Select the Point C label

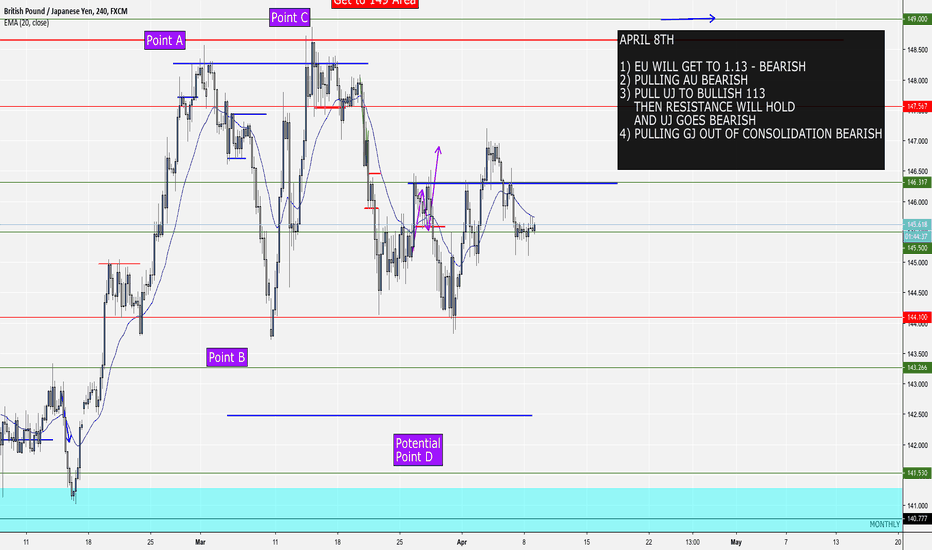click(x=289, y=18)
